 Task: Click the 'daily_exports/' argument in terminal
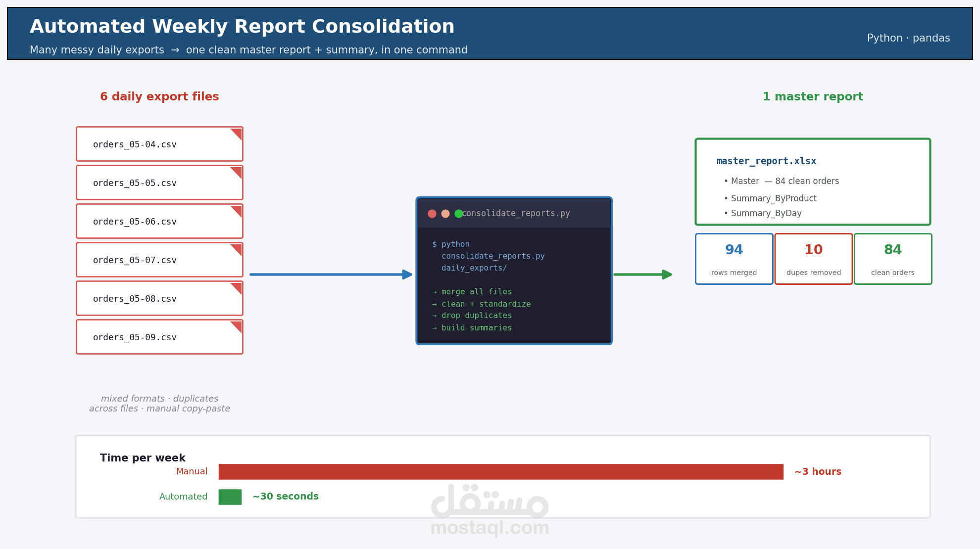(474, 268)
